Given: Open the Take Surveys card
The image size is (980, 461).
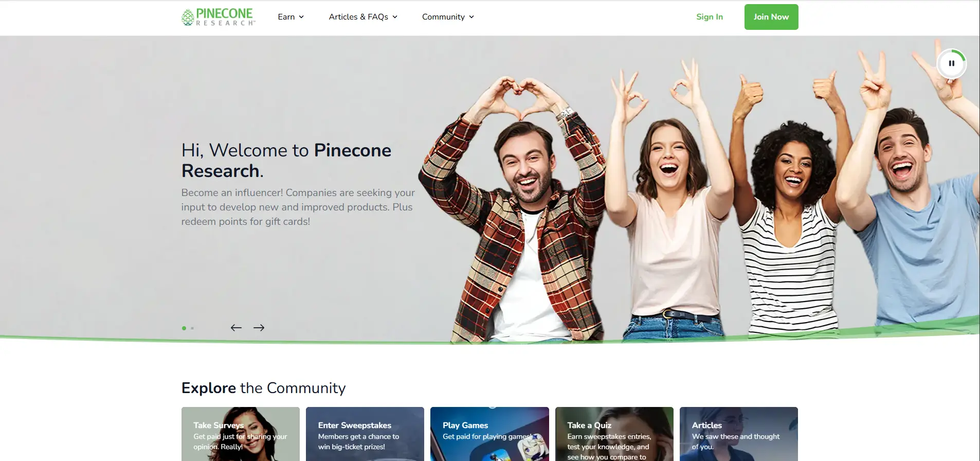Looking at the screenshot, I should coord(241,434).
